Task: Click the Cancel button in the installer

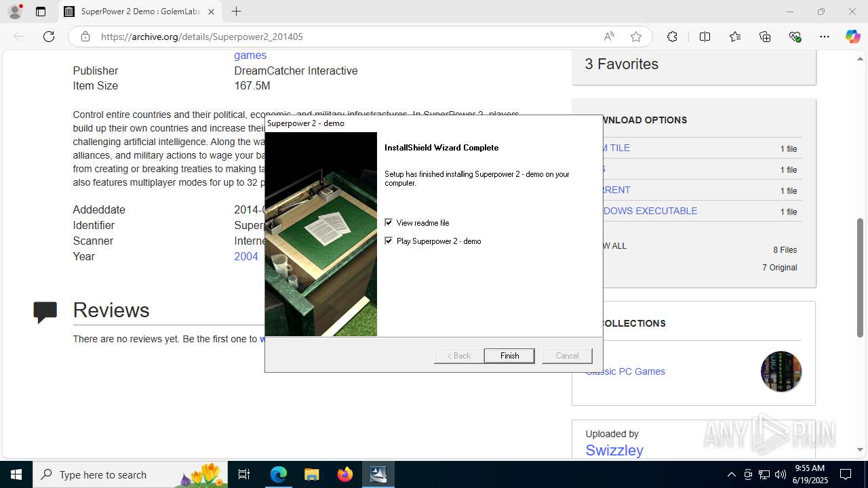Action: pyautogui.click(x=567, y=356)
